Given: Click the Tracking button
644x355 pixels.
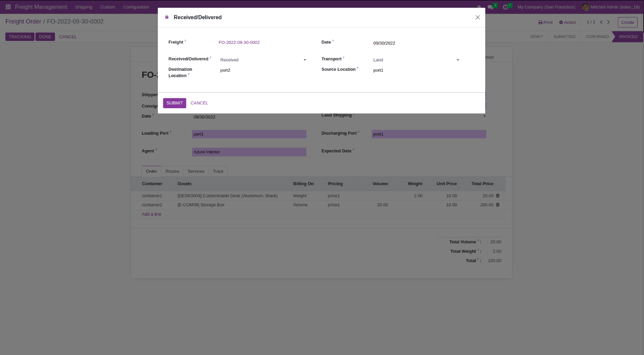Looking at the screenshot, I should 20,37.
